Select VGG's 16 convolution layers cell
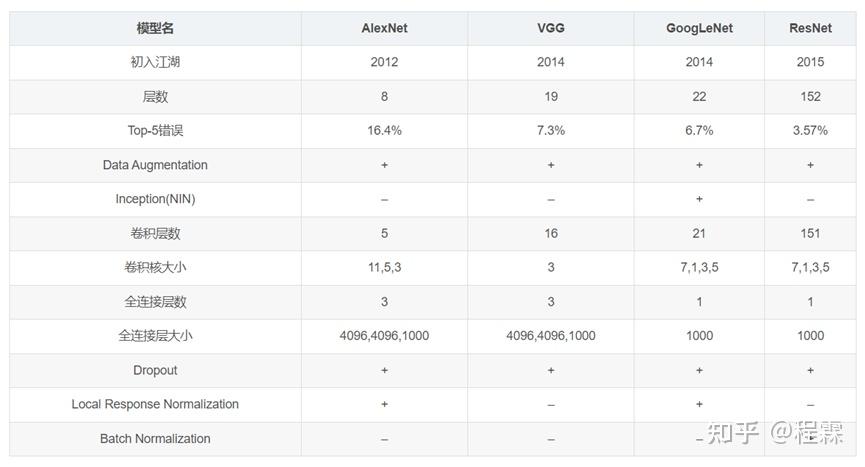 pyautogui.click(x=551, y=233)
